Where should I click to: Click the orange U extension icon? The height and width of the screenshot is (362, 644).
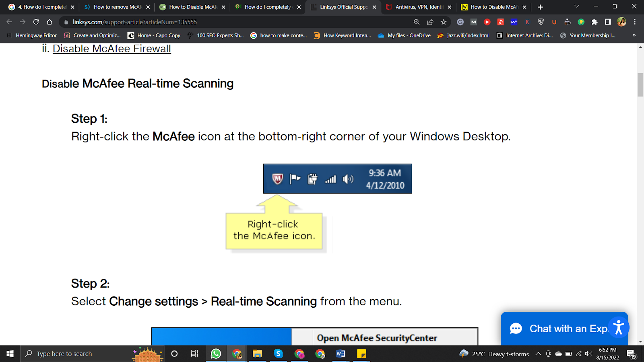tap(554, 22)
